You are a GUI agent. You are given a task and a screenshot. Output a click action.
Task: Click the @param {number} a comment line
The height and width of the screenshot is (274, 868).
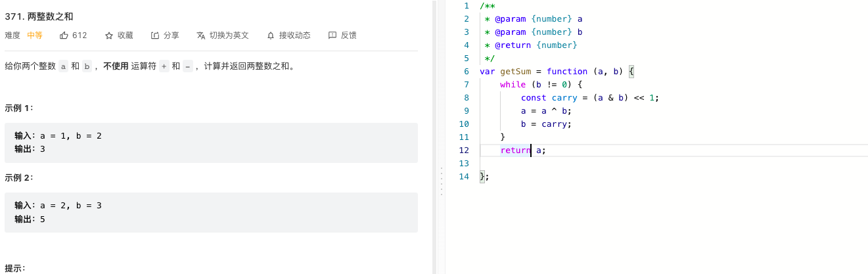point(534,19)
